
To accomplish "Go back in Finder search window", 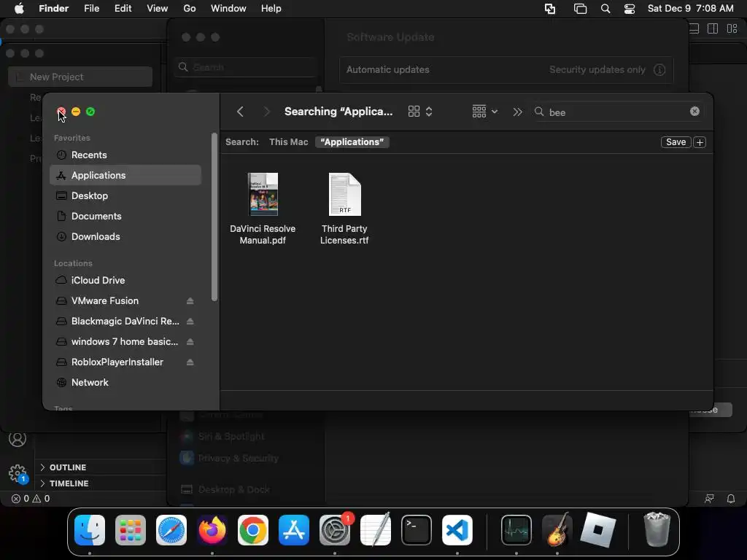I will click(240, 112).
